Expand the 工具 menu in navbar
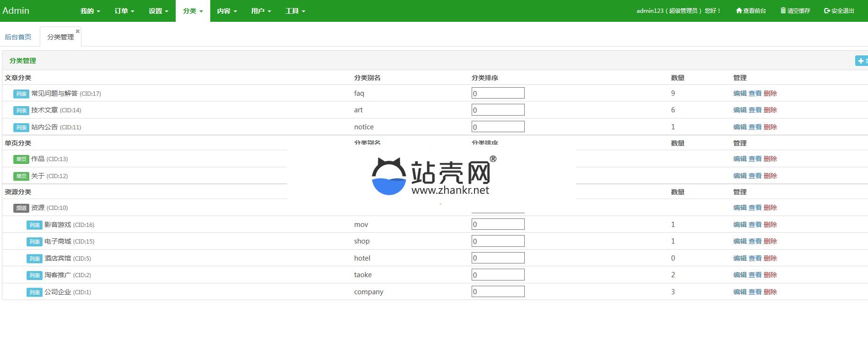This screenshot has width=868, height=353. click(x=295, y=11)
